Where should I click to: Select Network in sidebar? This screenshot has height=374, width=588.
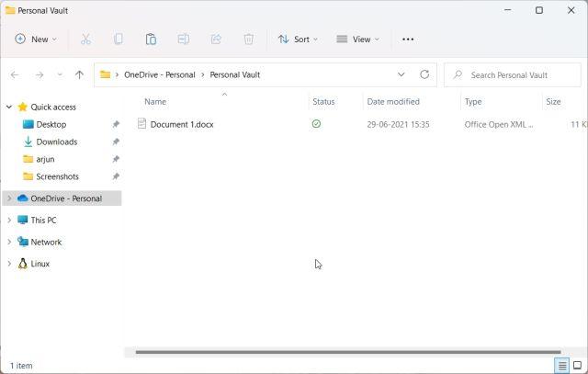click(x=46, y=242)
